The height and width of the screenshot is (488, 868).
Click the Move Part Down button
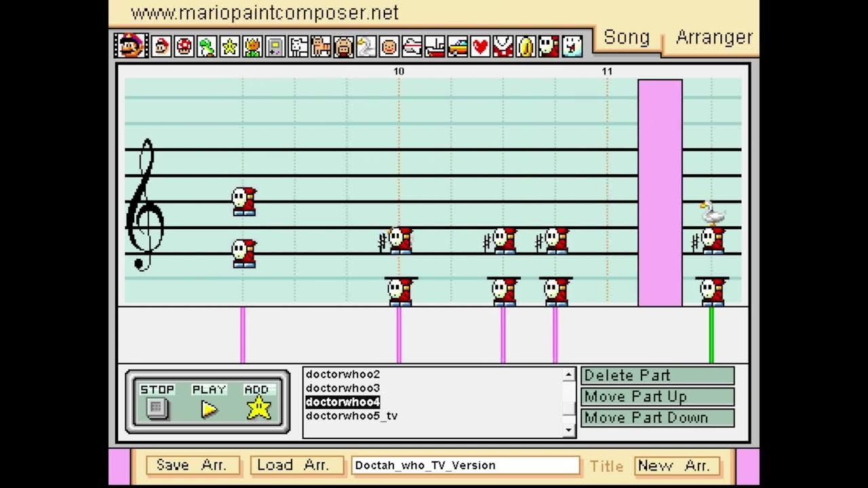(x=657, y=418)
